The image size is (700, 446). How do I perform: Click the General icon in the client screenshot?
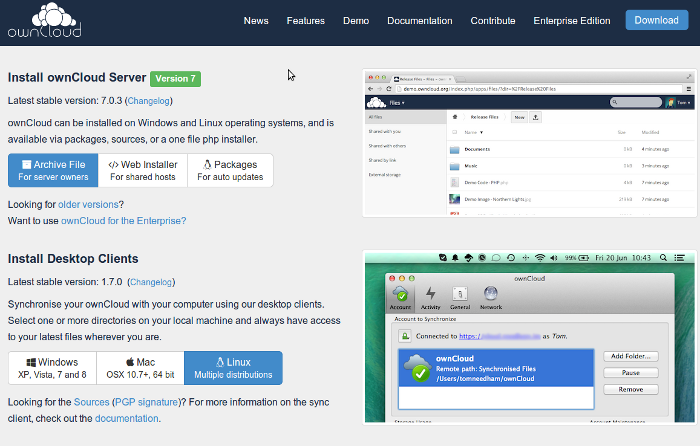[460, 298]
